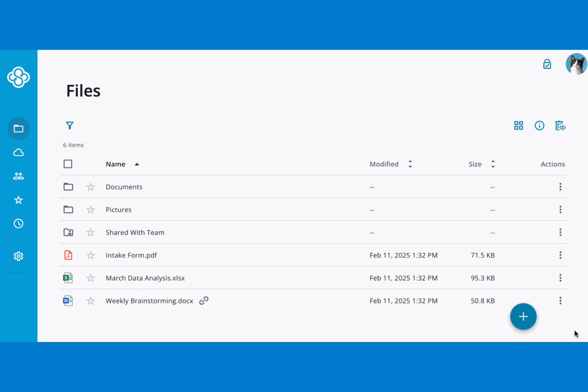This screenshot has height=392, width=588.
Task: Open the file details info icon
Action: tap(539, 125)
